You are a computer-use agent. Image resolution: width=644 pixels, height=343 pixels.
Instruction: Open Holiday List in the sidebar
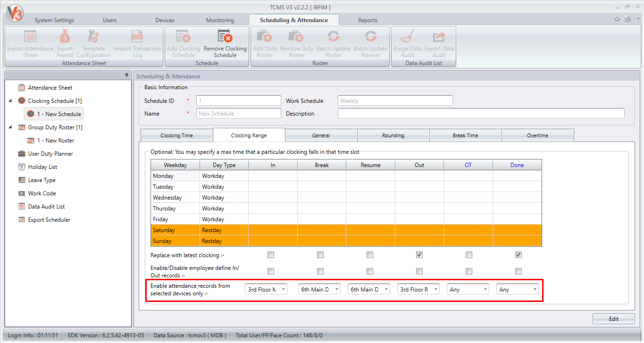point(42,167)
